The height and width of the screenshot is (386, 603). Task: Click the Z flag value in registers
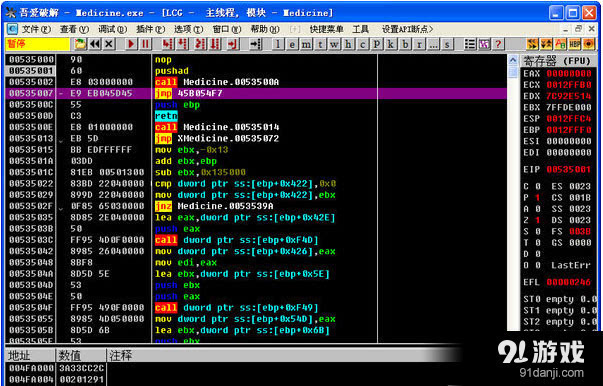click(538, 220)
